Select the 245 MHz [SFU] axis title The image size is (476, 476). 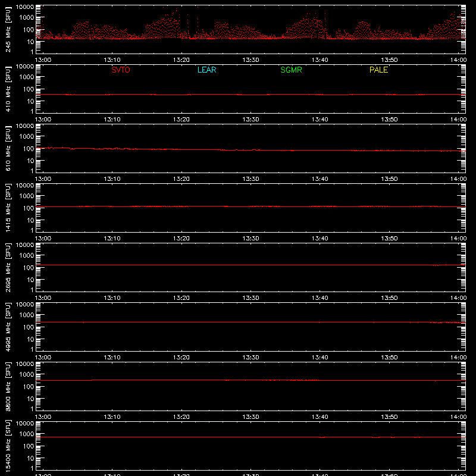[8, 29]
